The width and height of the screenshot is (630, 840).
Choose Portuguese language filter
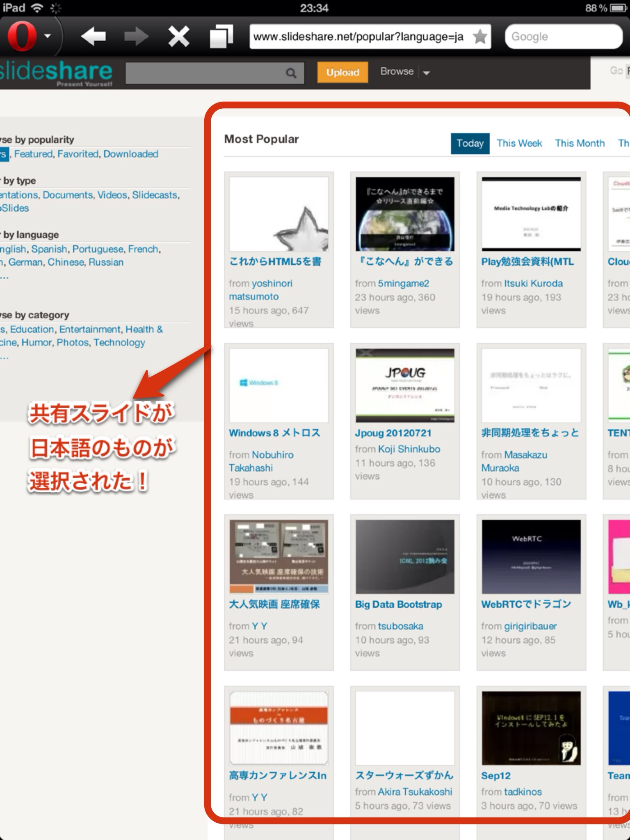[x=98, y=249]
